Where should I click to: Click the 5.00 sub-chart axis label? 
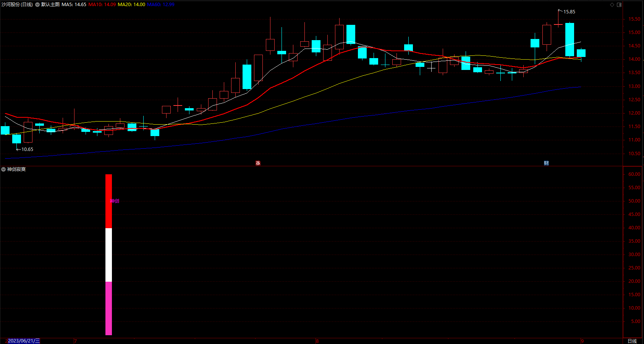coord(636,321)
